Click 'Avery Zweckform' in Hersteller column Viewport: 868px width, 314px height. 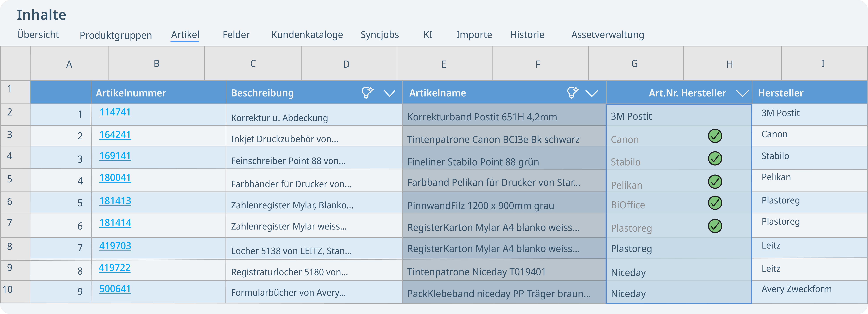click(x=796, y=289)
